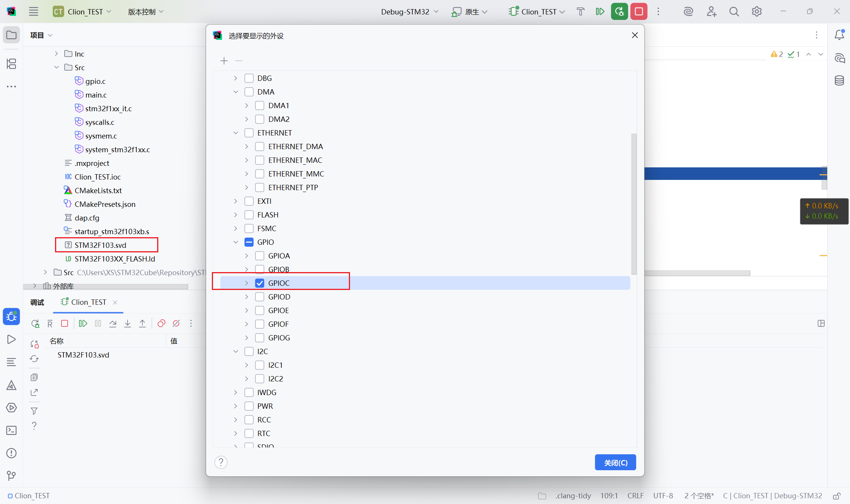
Task: Click the add peripheral plus icon
Action: coord(224,61)
